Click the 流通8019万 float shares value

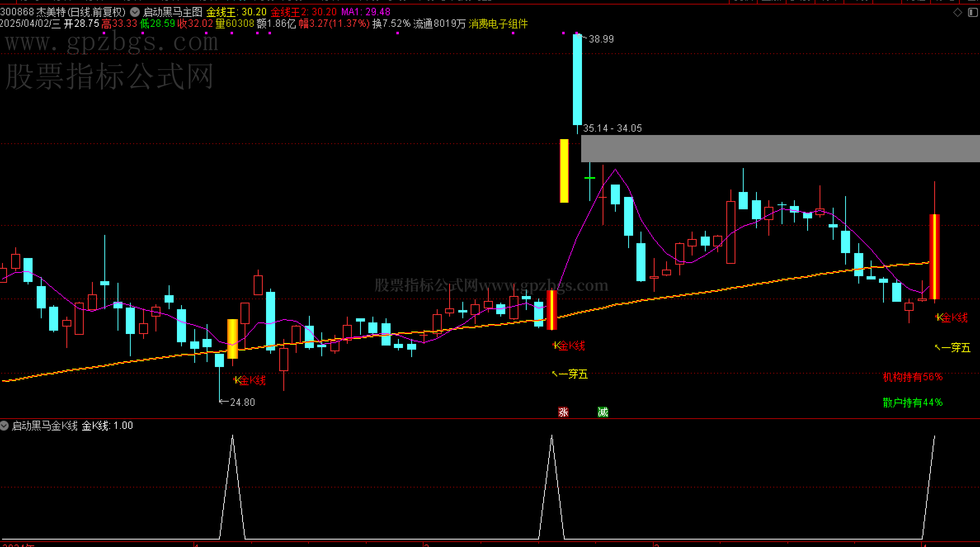click(x=439, y=24)
